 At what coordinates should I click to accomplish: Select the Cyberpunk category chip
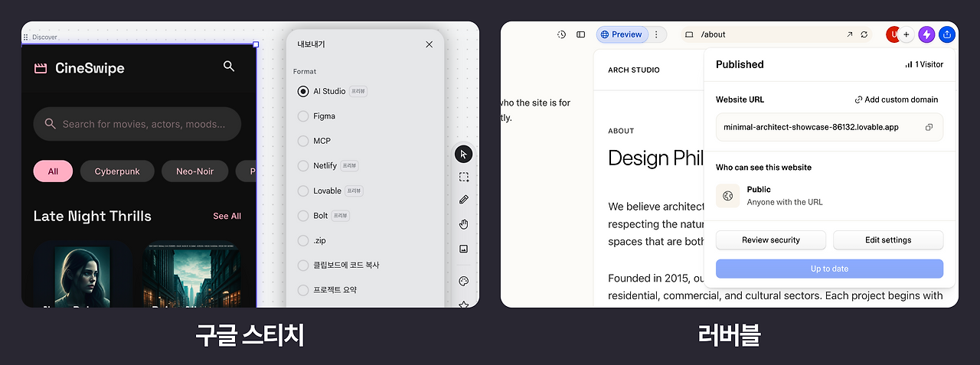[x=117, y=171]
